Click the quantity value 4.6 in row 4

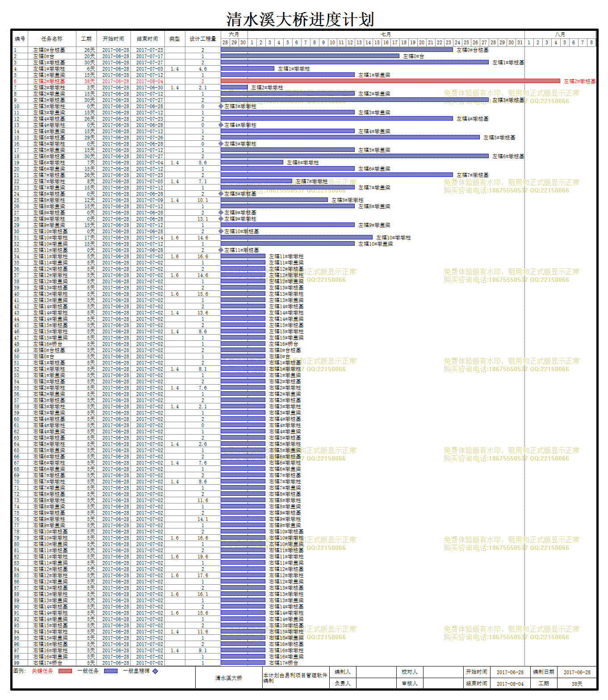pos(203,69)
